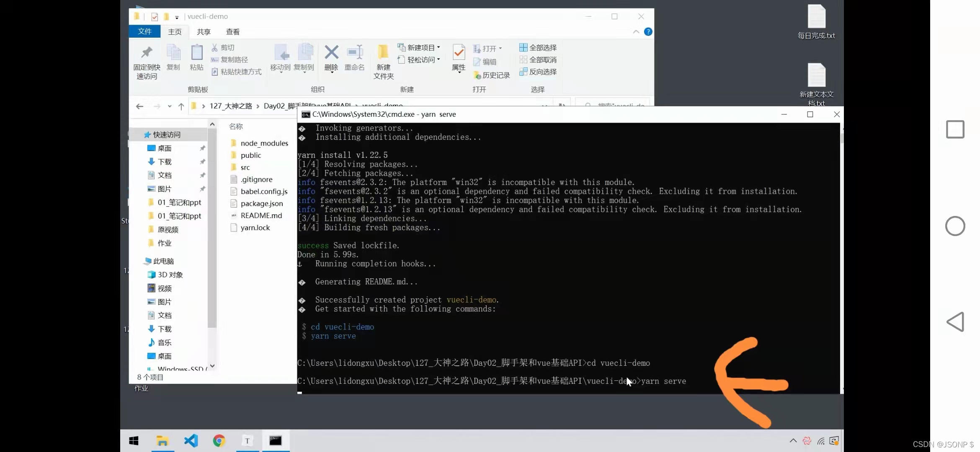Switch to the Share (共享) ribbon tab
The width and height of the screenshot is (980, 452).
click(x=204, y=32)
